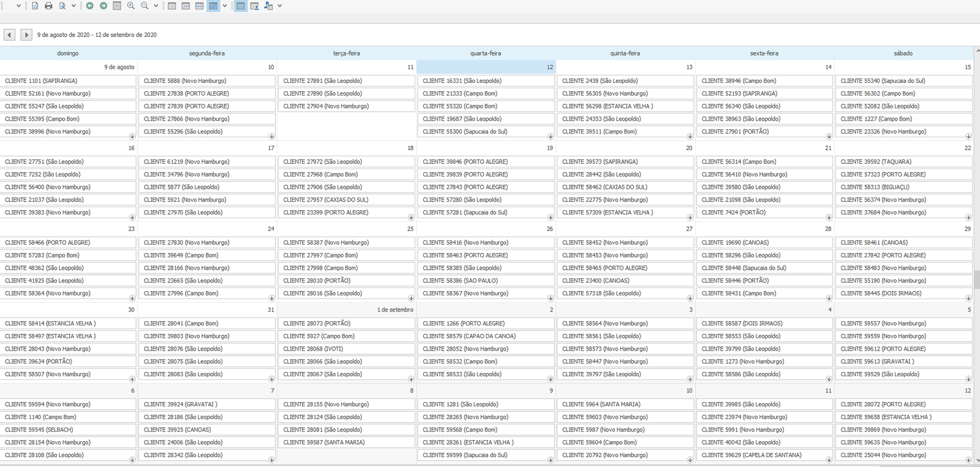Open the dropdown arrow after the month view icon
This screenshot has height=467, width=980.
click(x=225, y=6)
